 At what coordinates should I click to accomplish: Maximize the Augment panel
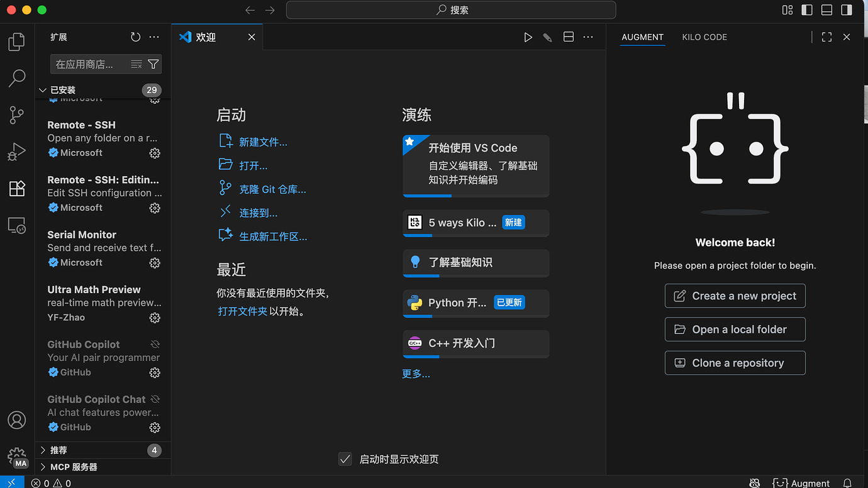tap(827, 37)
